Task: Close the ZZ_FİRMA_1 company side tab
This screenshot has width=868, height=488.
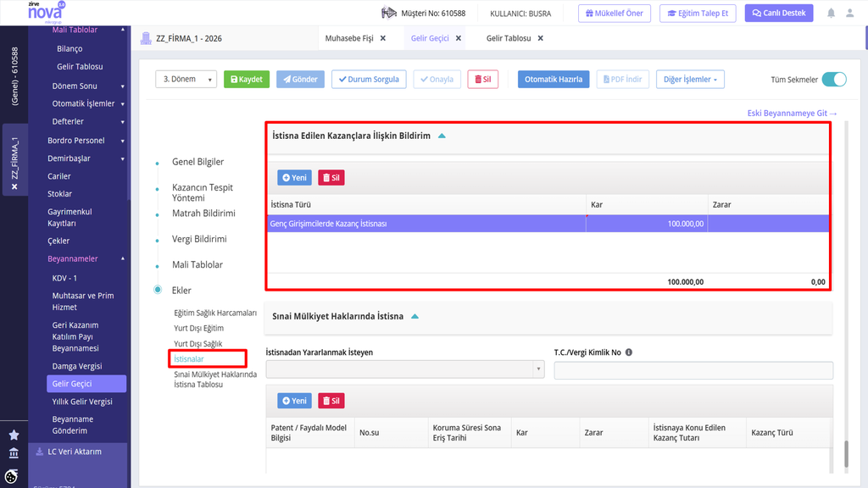Action: [x=15, y=186]
